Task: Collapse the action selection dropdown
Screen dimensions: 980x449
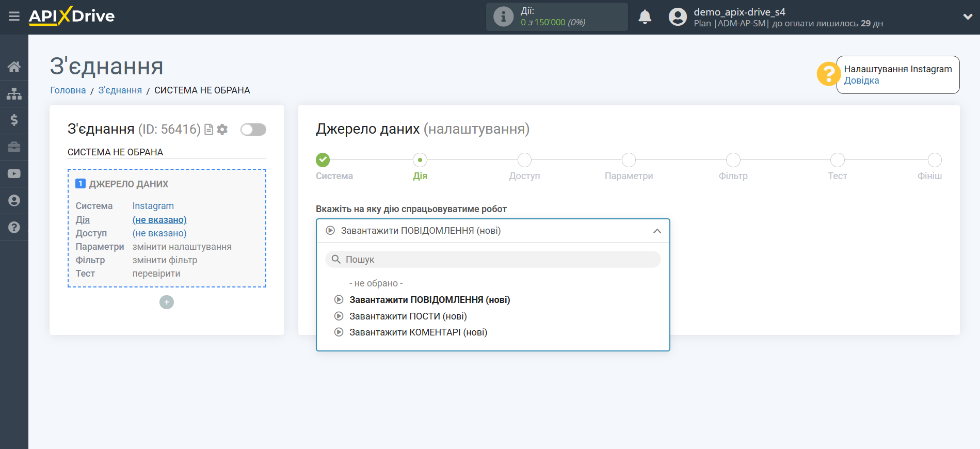Action: click(x=656, y=231)
